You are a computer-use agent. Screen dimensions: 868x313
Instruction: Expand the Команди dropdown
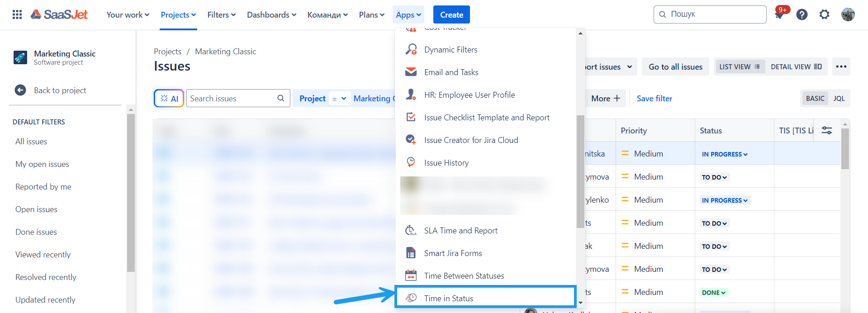(x=327, y=14)
